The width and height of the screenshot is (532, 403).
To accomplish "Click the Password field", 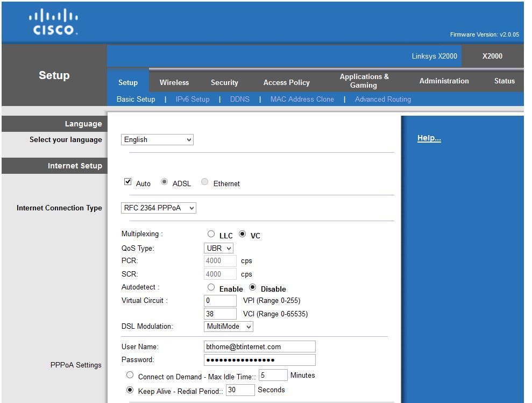I will tap(260, 360).
